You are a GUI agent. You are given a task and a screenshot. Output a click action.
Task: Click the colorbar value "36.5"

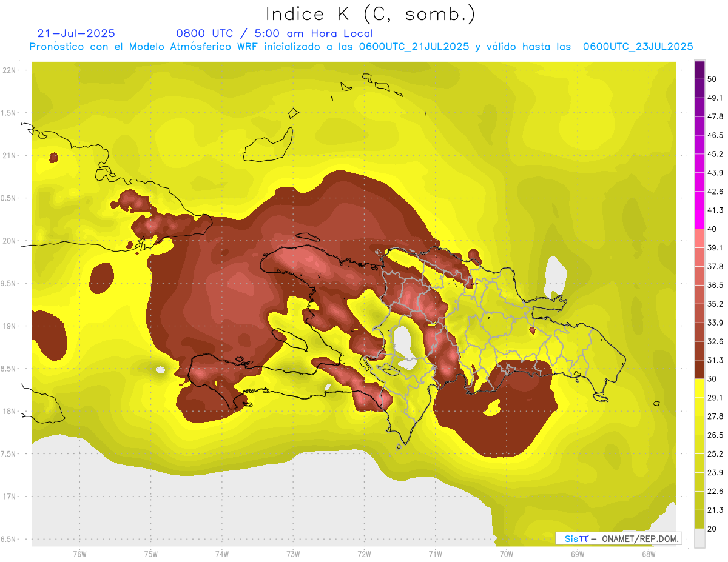715,285
